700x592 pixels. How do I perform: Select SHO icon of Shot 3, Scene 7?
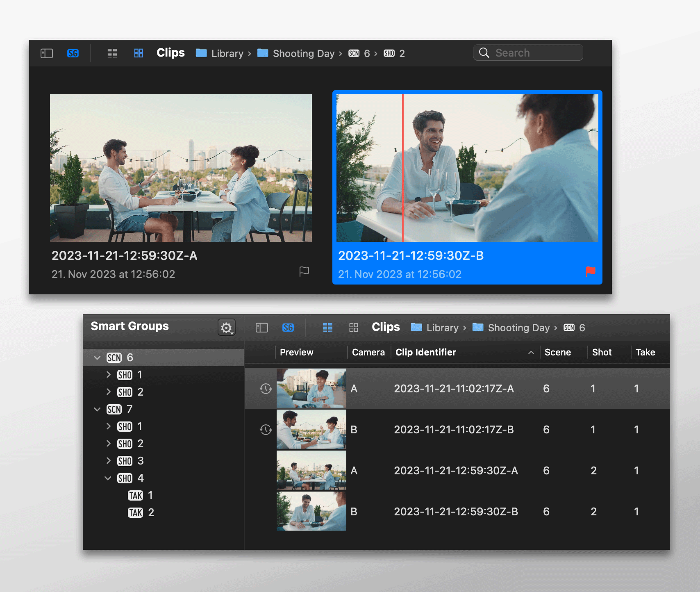[x=125, y=461]
